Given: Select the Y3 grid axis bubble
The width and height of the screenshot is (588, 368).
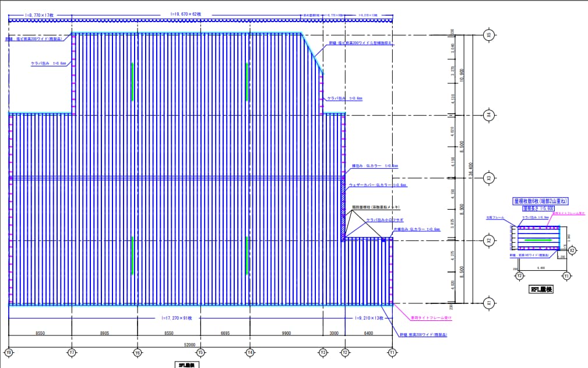Looking at the screenshot, I should pyautogui.click(x=323, y=353).
